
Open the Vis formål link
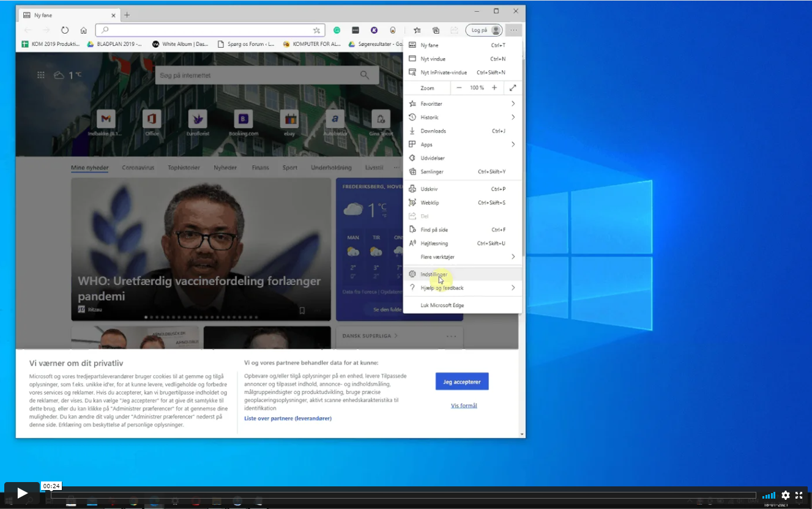tap(464, 406)
